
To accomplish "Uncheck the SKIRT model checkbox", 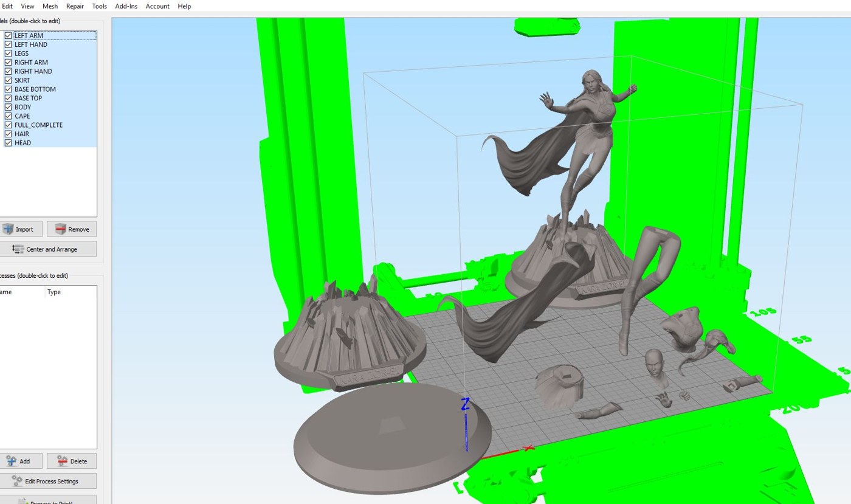I will pyautogui.click(x=8, y=80).
